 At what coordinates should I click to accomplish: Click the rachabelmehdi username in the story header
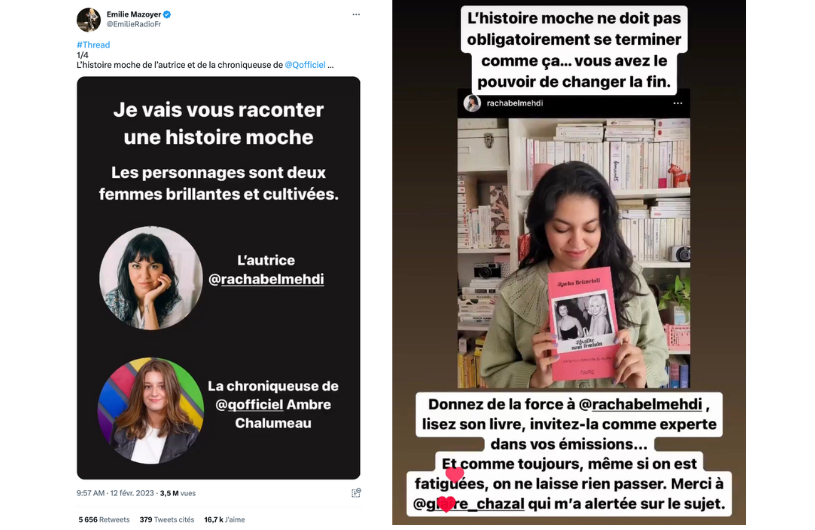point(515,103)
